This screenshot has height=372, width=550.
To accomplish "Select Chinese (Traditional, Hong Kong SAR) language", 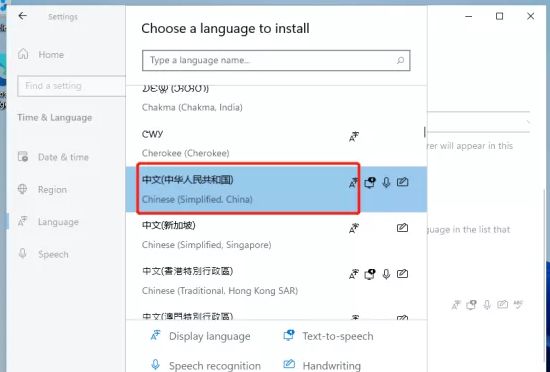I will click(276, 280).
